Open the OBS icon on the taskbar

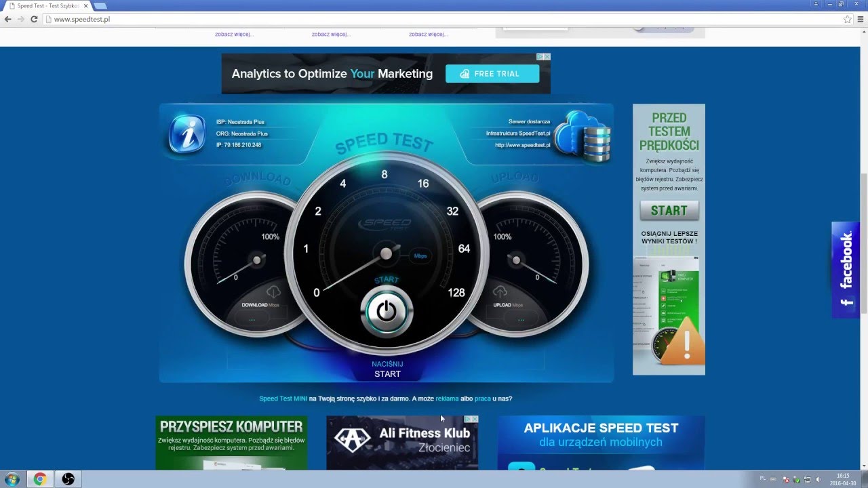pos(68,479)
